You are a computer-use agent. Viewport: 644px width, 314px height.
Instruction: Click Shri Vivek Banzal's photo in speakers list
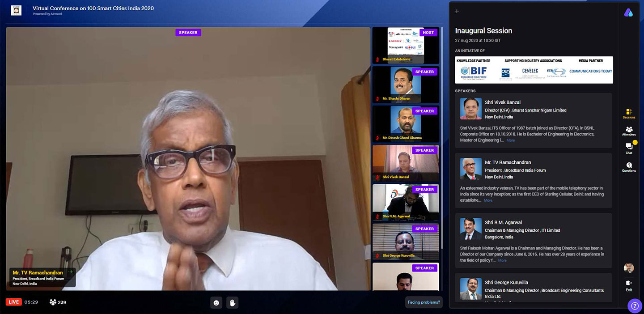coord(471,109)
